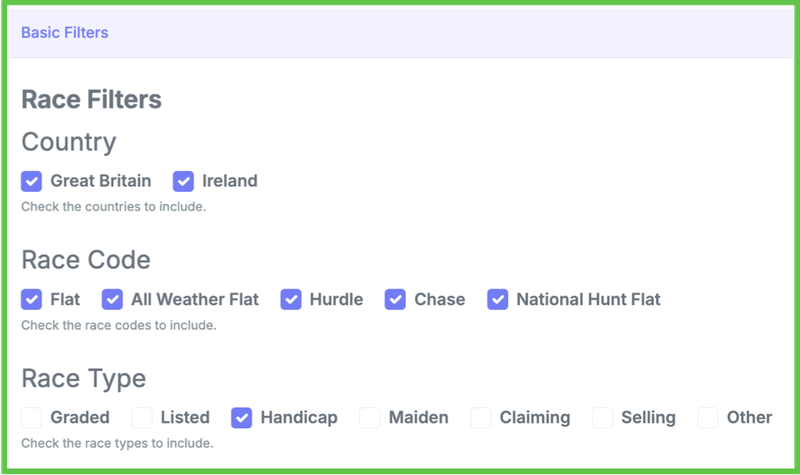Click 'Check the countries to include.' hint

113,207
